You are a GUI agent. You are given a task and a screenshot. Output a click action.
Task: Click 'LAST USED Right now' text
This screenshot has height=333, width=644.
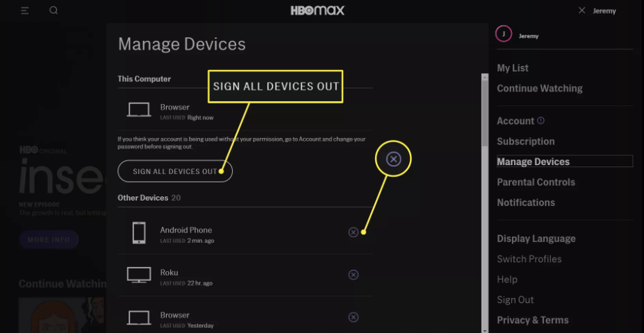[187, 118]
